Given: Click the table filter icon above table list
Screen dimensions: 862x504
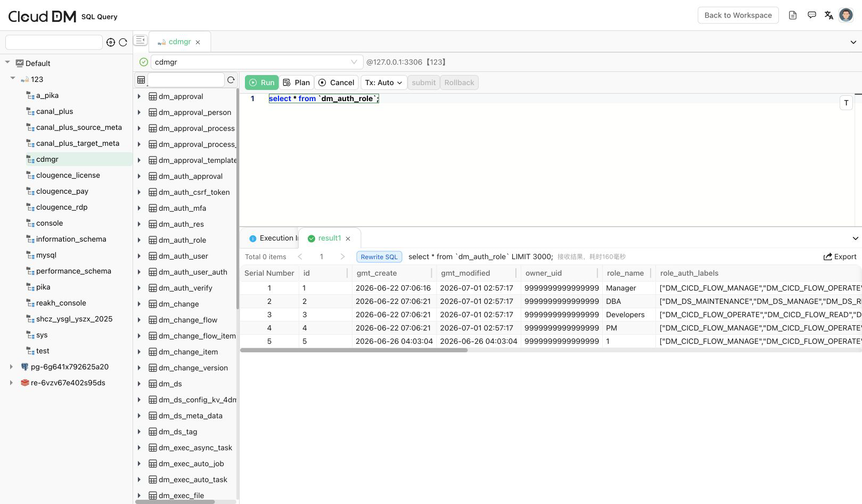Looking at the screenshot, I should tap(141, 80).
